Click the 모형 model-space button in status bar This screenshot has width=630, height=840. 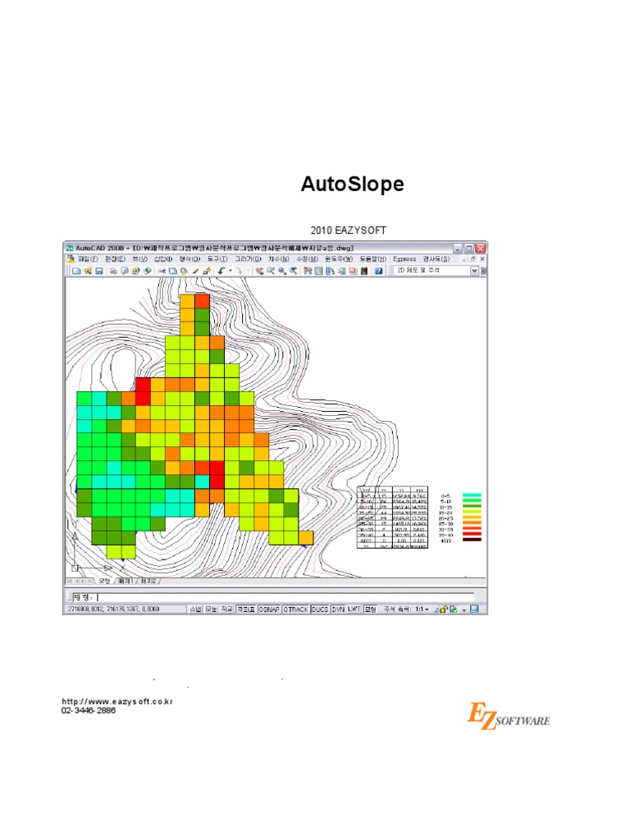(371, 609)
